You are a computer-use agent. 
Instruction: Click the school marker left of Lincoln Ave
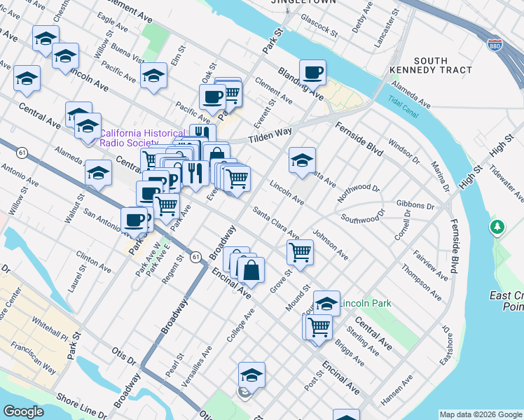click(x=27, y=80)
